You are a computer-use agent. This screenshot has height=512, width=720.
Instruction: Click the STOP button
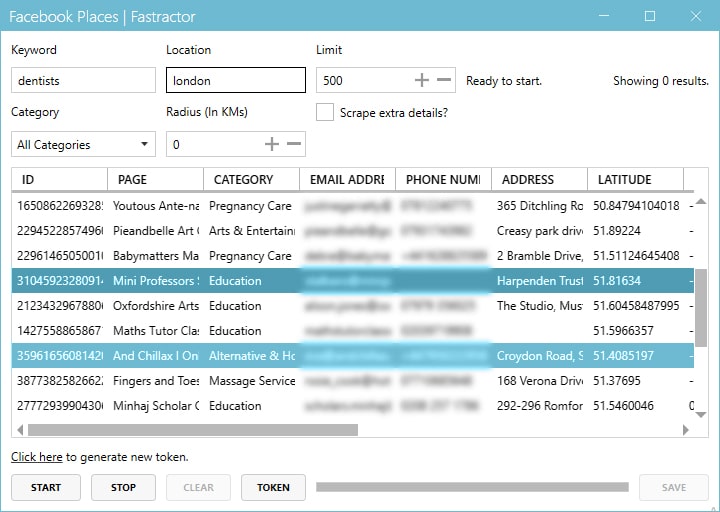(x=124, y=487)
